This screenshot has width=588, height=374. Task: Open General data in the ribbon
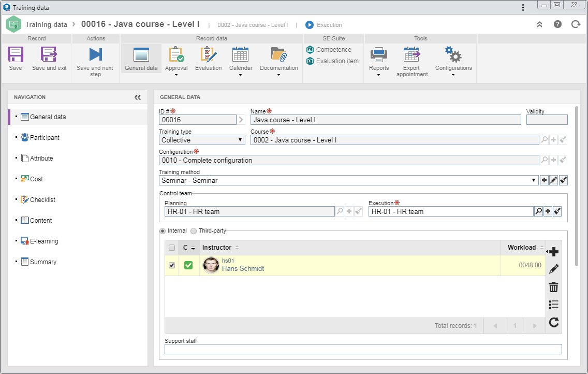point(141,59)
